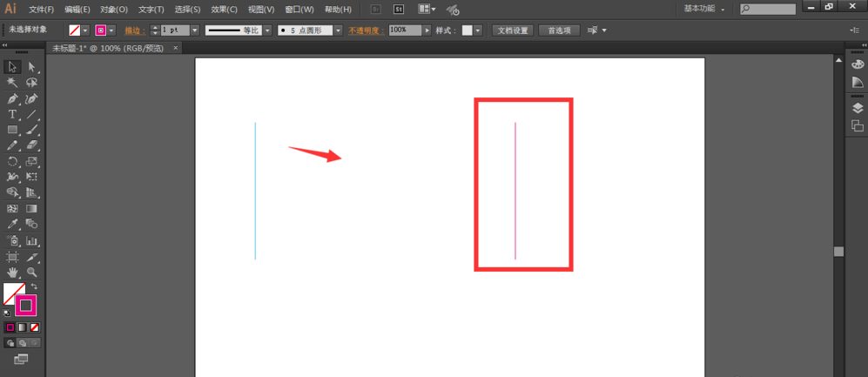868x377 pixels.
Task: Expand the 5 点圆形 brush dropdown
Action: [x=338, y=30]
